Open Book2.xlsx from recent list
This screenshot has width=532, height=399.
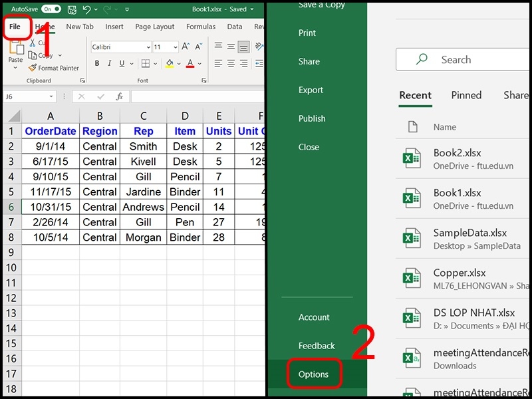[x=463, y=158]
